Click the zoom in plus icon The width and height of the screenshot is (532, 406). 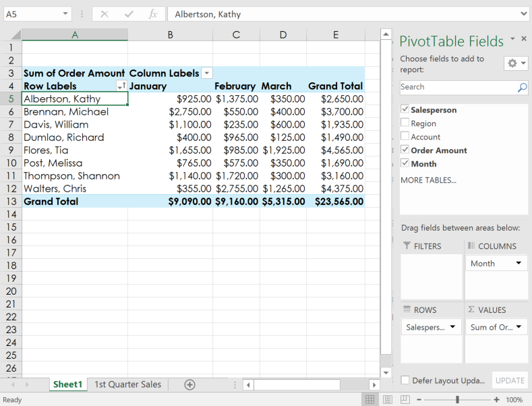pos(496,400)
